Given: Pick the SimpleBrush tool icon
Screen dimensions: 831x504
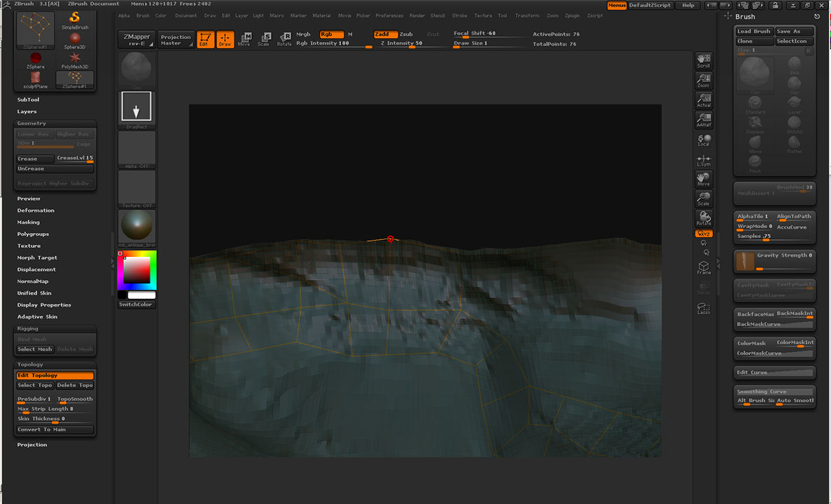Looking at the screenshot, I should click(x=75, y=18).
